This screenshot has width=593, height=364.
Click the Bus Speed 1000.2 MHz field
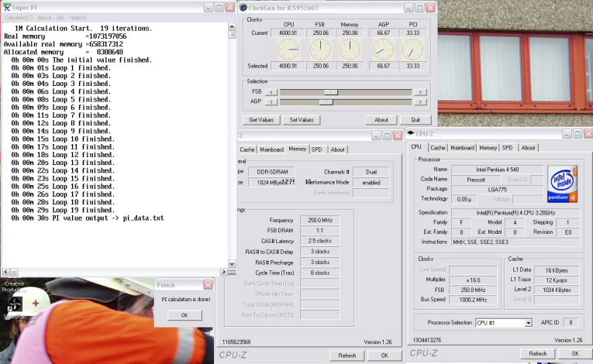[473, 300]
